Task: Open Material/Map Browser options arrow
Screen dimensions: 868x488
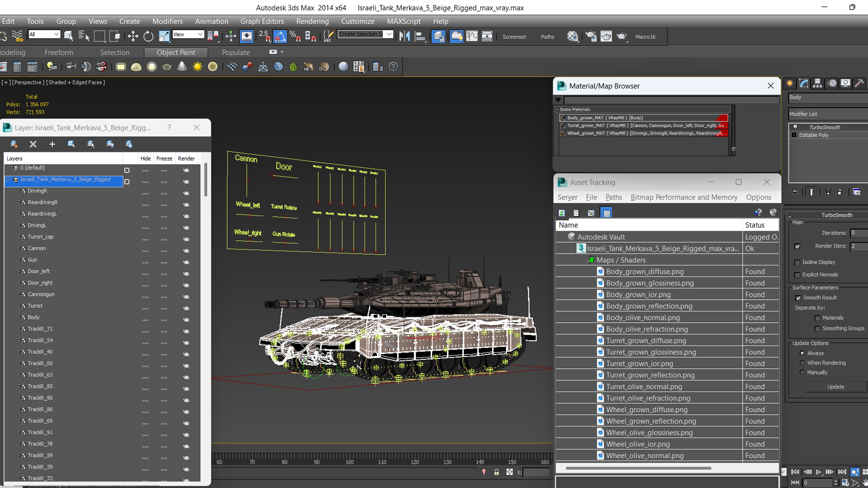Action: pyautogui.click(x=558, y=100)
